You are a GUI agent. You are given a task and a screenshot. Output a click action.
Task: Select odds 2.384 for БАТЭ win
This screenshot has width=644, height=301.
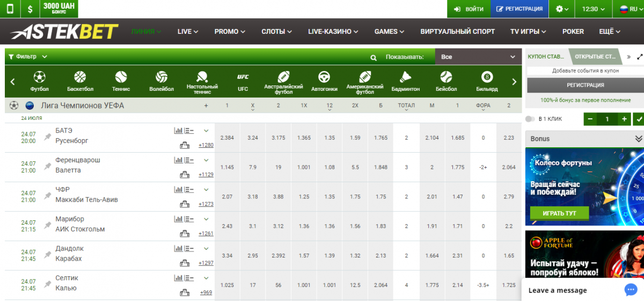click(227, 138)
